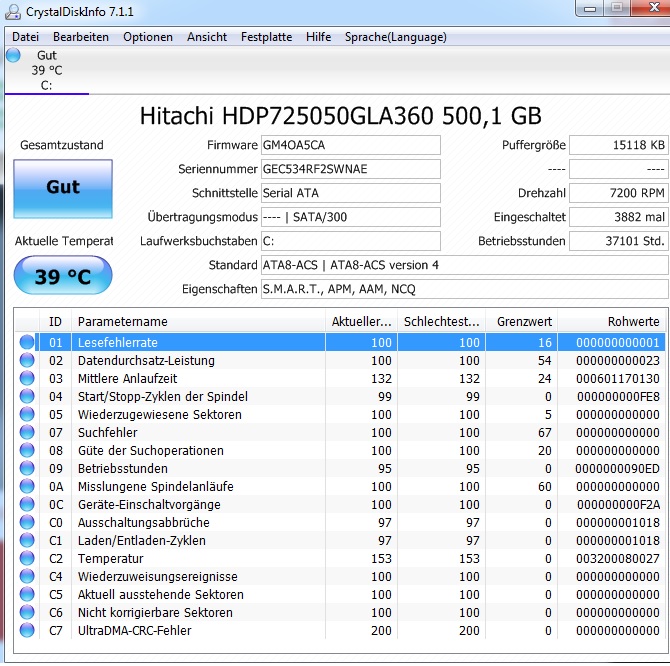
Task: Click the Schnittstelle field Serial ATA
Action: click(350, 193)
